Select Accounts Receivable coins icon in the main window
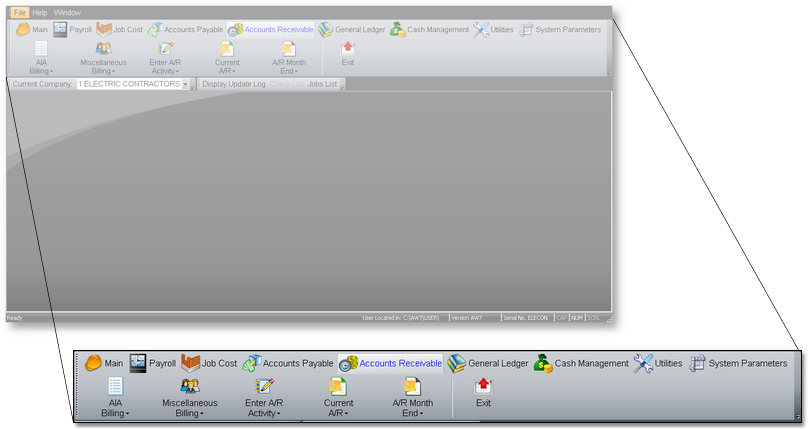This screenshot has height=430, width=808. pyautogui.click(x=235, y=30)
